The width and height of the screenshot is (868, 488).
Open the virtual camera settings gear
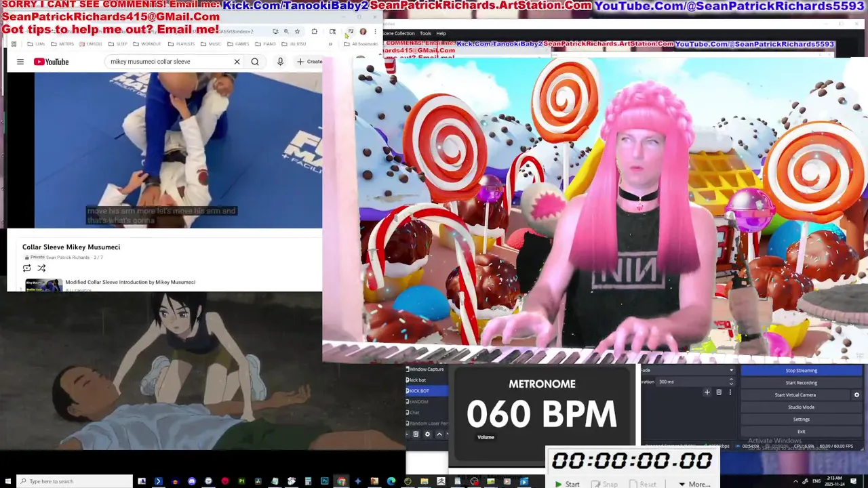[856, 395]
